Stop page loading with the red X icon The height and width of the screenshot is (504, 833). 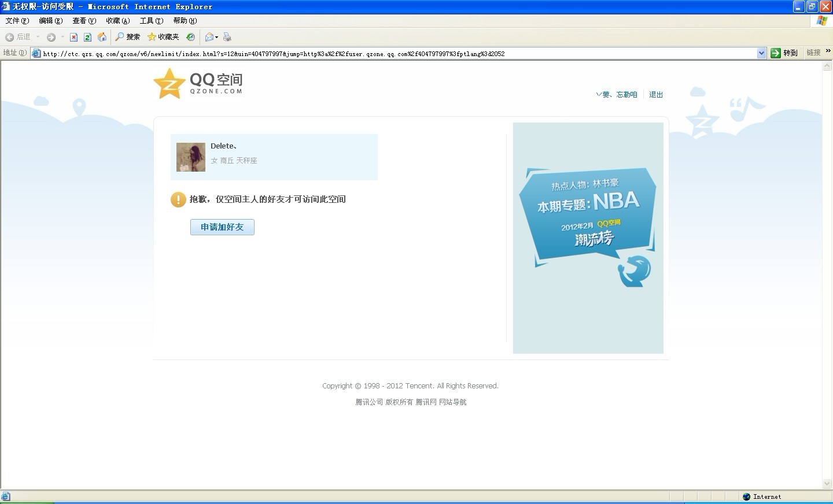[x=73, y=37]
